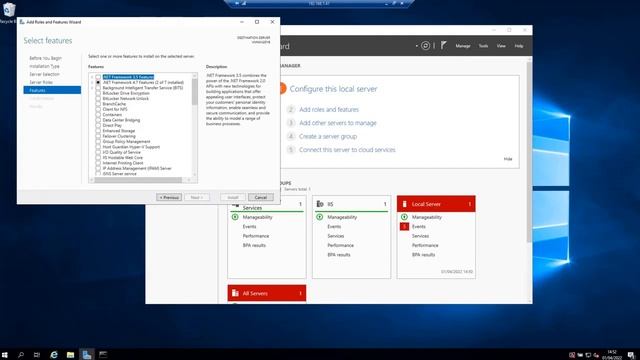
Task: Click green Manageability icon in the Services tile
Action: click(x=235, y=217)
